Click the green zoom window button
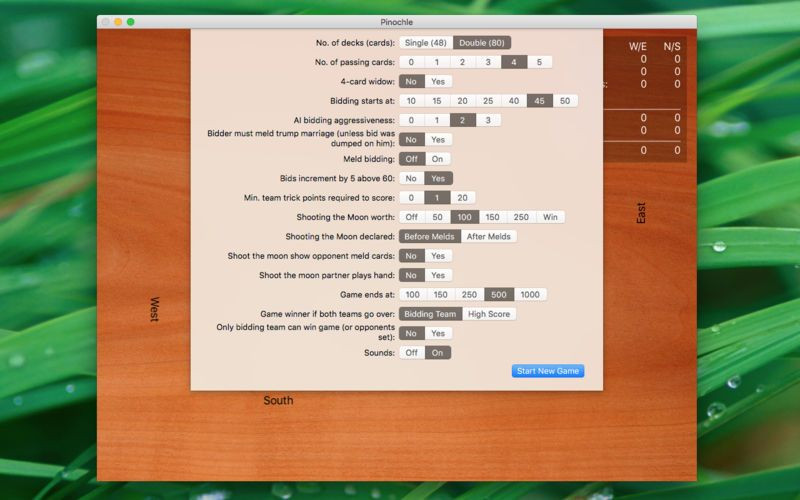This screenshot has width=800, height=500. pos(131,22)
